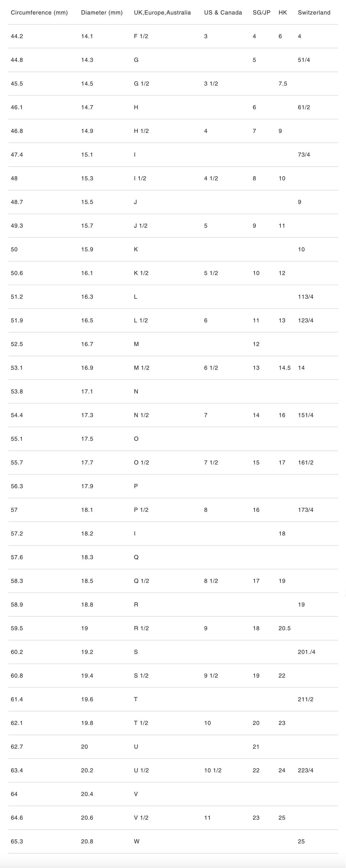
Task: Click the HK size 20.5 cell
Action: (284, 628)
